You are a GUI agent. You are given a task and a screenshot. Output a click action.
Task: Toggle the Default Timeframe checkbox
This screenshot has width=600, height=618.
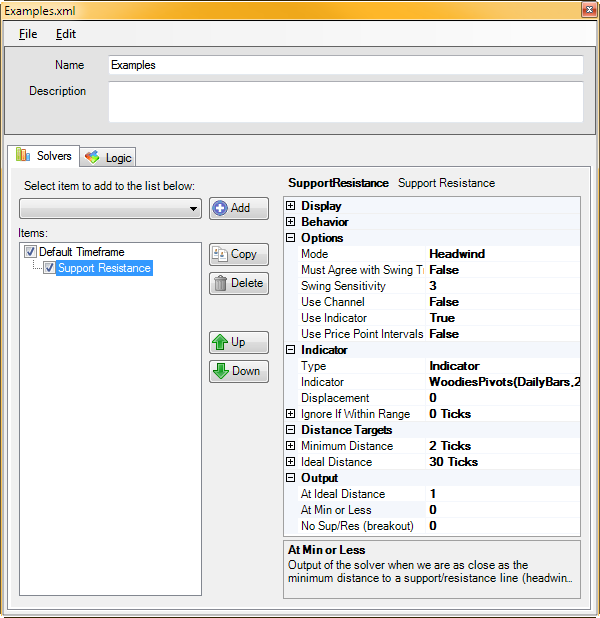pyautogui.click(x=30, y=251)
